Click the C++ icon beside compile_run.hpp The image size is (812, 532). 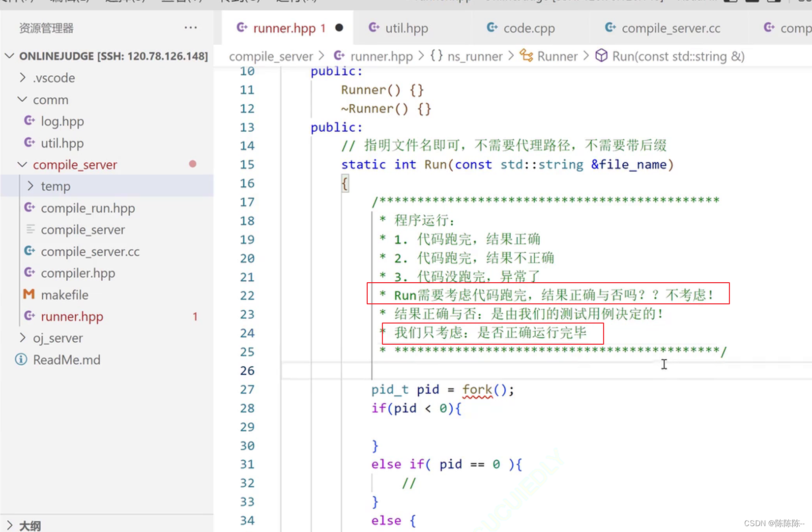point(29,207)
